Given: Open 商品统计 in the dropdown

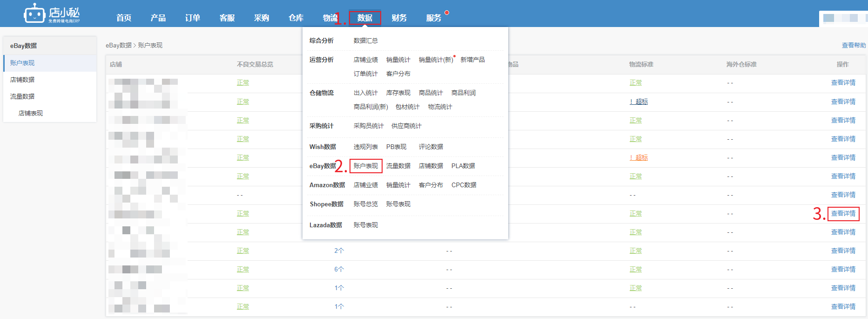Looking at the screenshot, I should point(431,93).
